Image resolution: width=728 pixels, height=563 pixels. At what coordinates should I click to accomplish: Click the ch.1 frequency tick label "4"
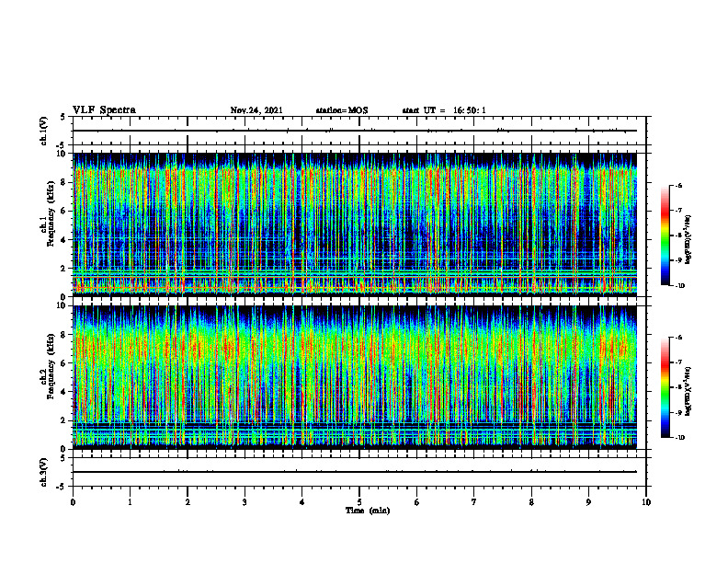(x=64, y=240)
